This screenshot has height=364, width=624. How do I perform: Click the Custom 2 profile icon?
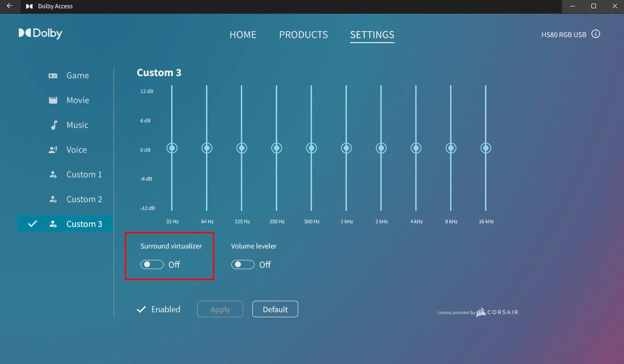53,199
